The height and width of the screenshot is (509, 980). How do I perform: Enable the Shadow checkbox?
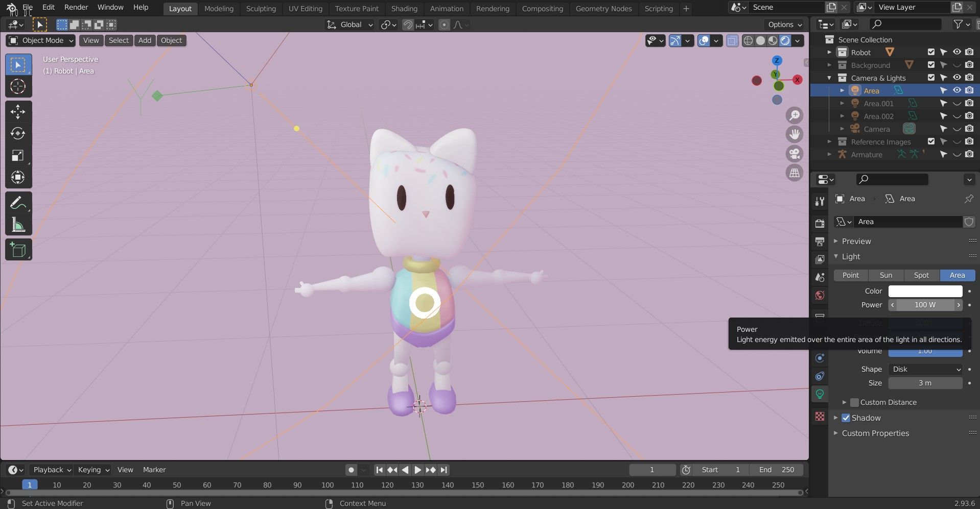point(846,418)
